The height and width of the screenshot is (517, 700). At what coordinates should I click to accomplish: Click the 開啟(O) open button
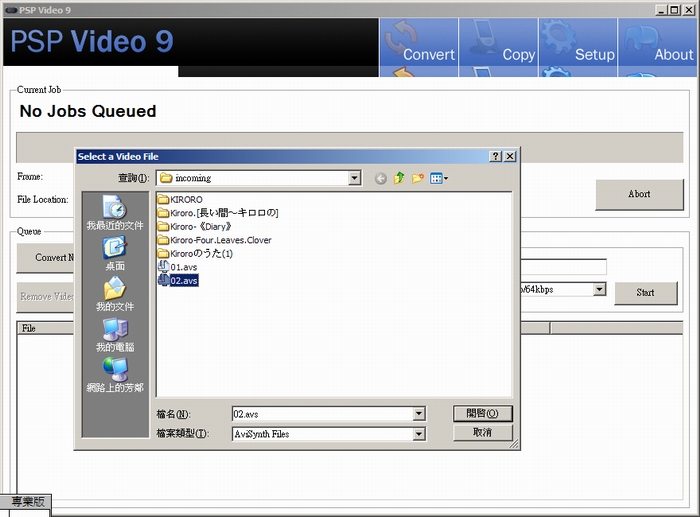coord(483,413)
